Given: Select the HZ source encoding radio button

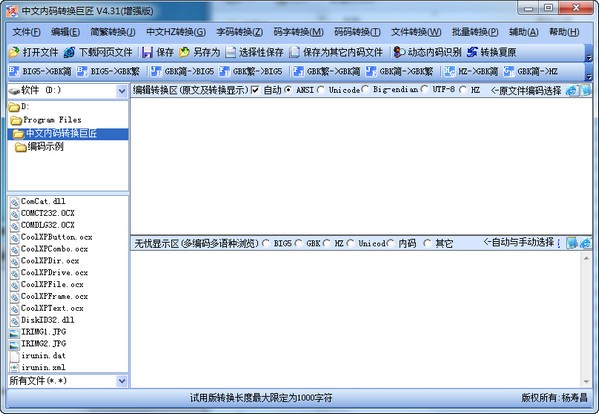Looking at the screenshot, I should 463,90.
